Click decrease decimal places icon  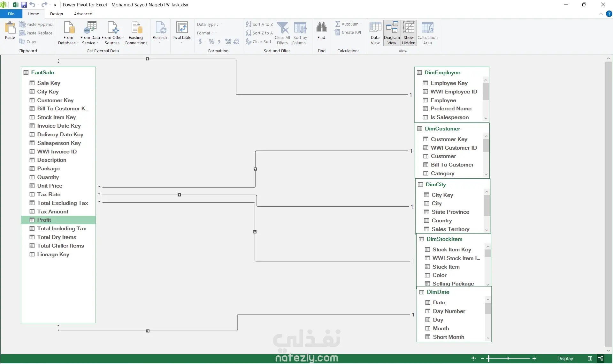(x=236, y=41)
